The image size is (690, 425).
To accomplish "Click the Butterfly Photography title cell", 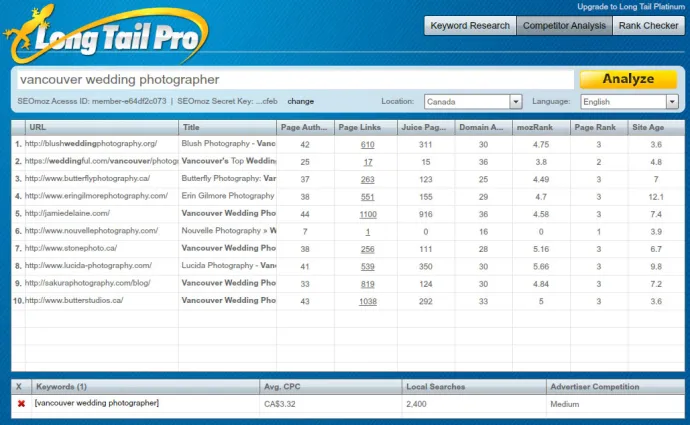I will click(228, 178).
